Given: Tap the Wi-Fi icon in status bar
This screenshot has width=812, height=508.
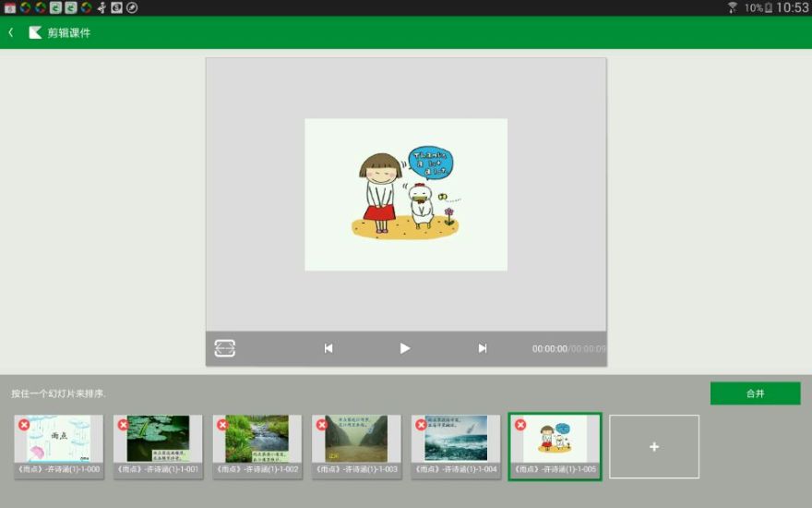Looking at the screenshot, I should [733, 7].
